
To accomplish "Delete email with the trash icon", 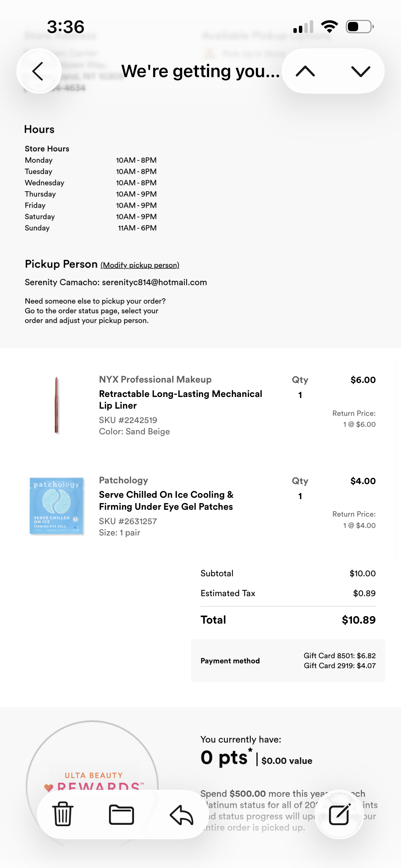I will 63,814.
